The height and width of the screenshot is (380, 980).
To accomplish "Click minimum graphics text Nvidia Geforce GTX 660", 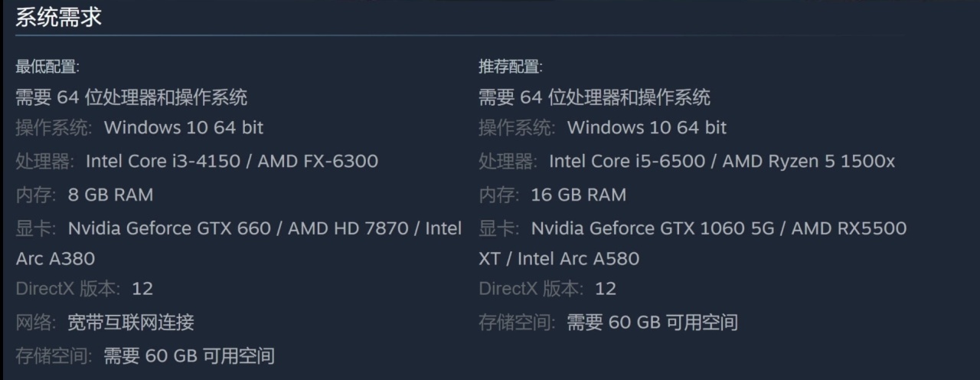I will tap(169, 229).
